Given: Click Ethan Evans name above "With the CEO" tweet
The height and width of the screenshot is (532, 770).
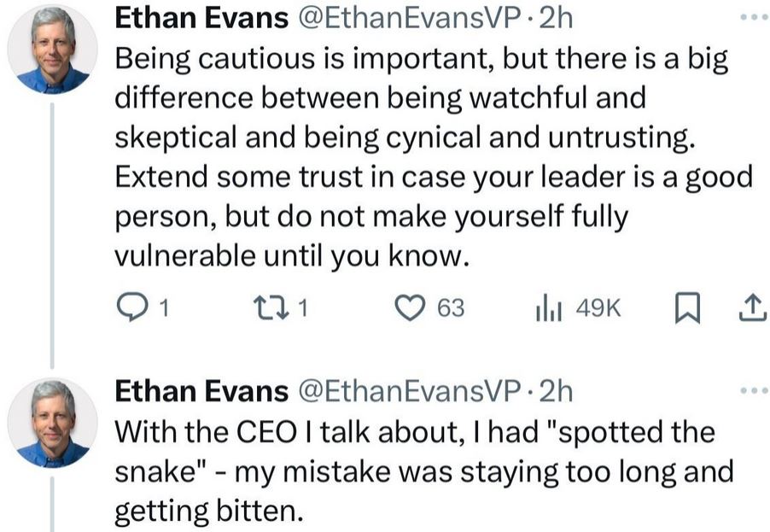Looking at the screenshot, I should [201, 391].
